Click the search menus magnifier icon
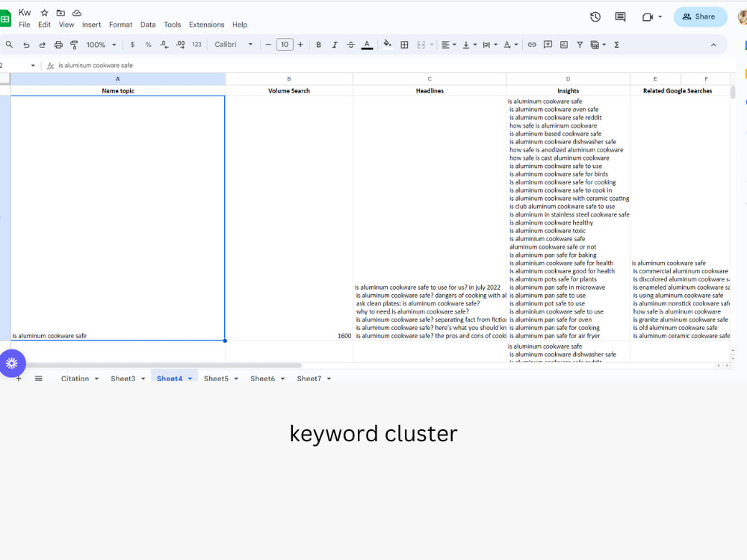Viewport: 747px width, 560px height. pos(9,45)
